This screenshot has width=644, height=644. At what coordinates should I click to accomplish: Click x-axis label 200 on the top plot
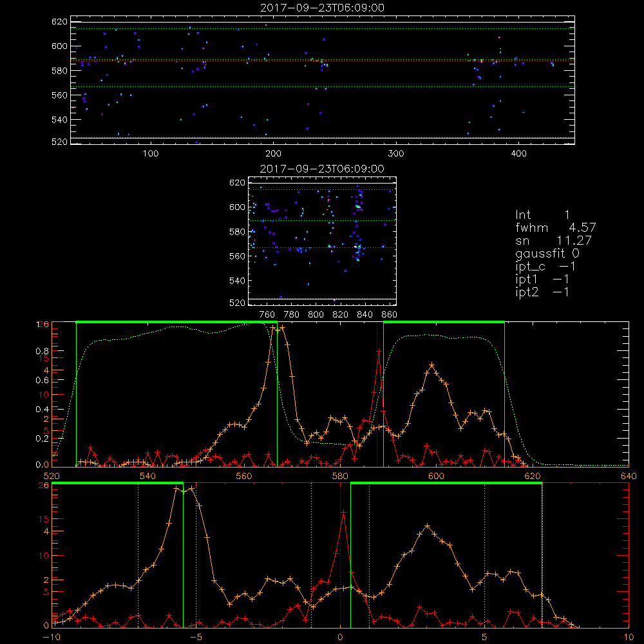pyautogui.click(x=273, y=154)
